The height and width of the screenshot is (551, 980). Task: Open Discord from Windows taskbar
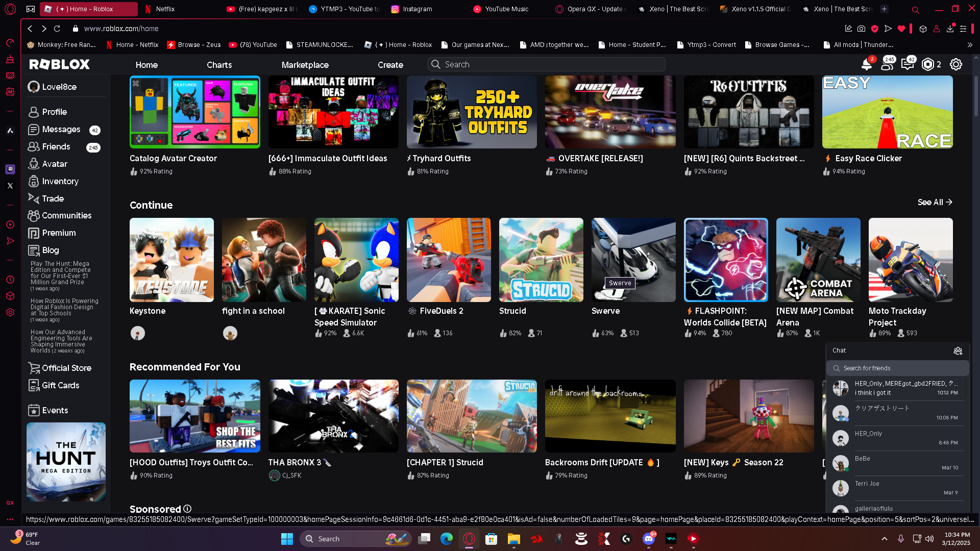(x=649, y=538)
